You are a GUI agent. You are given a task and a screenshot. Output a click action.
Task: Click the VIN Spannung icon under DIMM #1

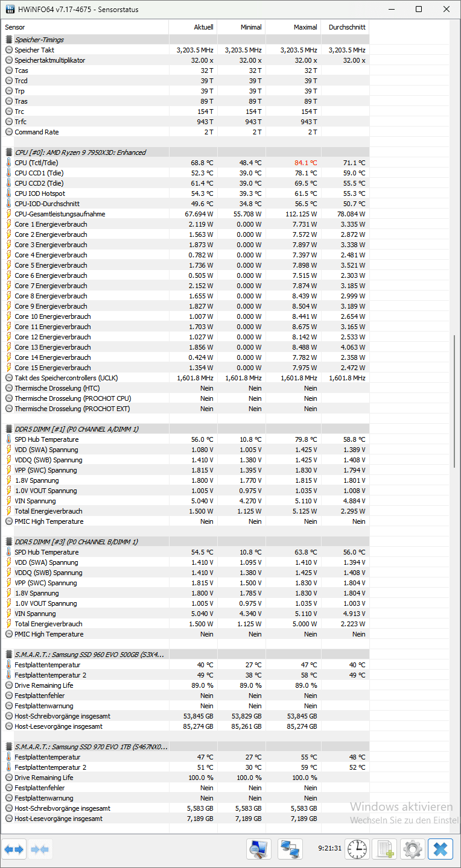pyautogui.click(x=9, y=501)
